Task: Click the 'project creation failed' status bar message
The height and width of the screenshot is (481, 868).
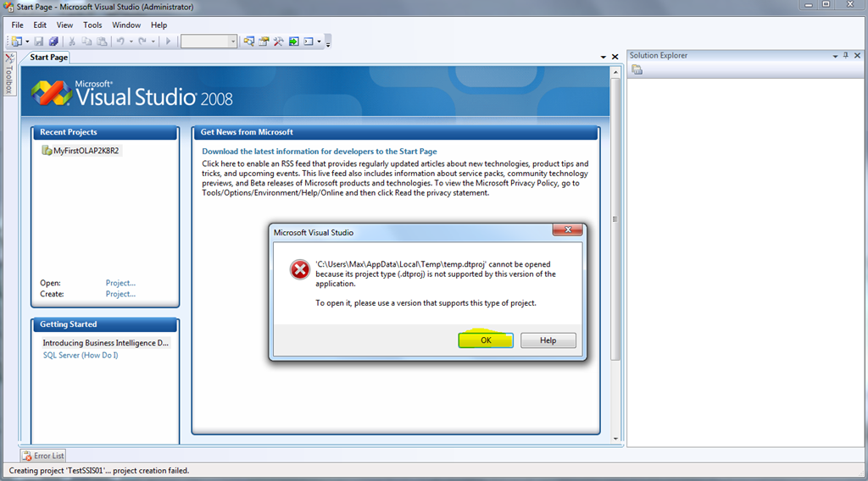Action: (x=99, y=471)
